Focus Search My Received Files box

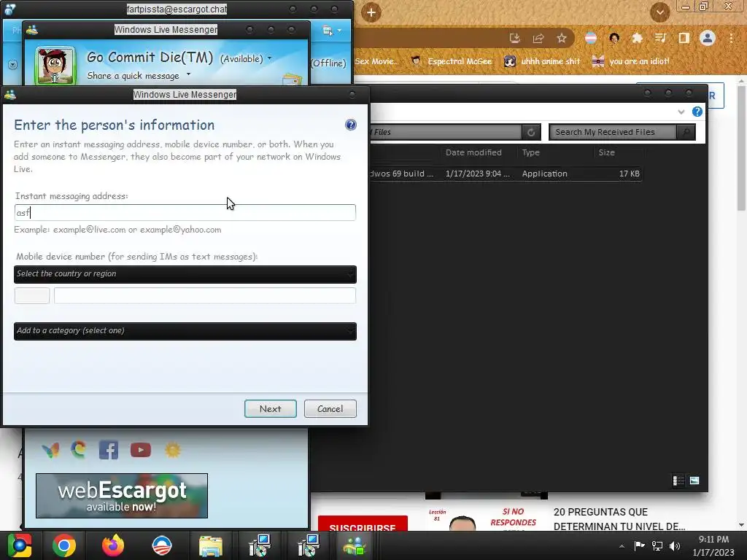[x=613, y=133]
